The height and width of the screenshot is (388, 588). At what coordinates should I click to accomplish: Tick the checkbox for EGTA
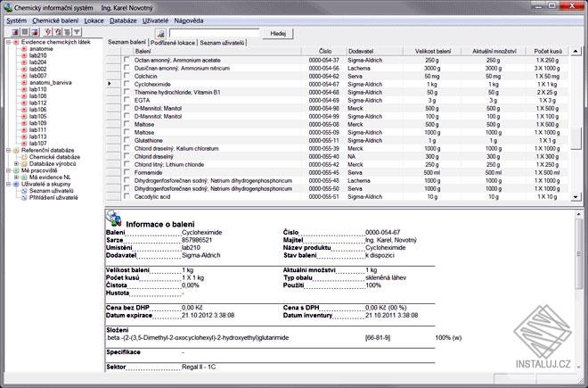coord(127,100)
